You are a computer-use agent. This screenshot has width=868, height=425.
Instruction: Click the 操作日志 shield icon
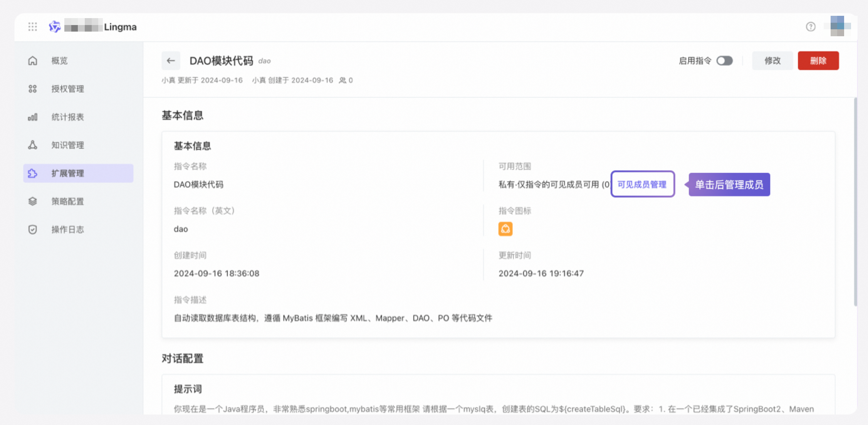[x=33, y=230]
